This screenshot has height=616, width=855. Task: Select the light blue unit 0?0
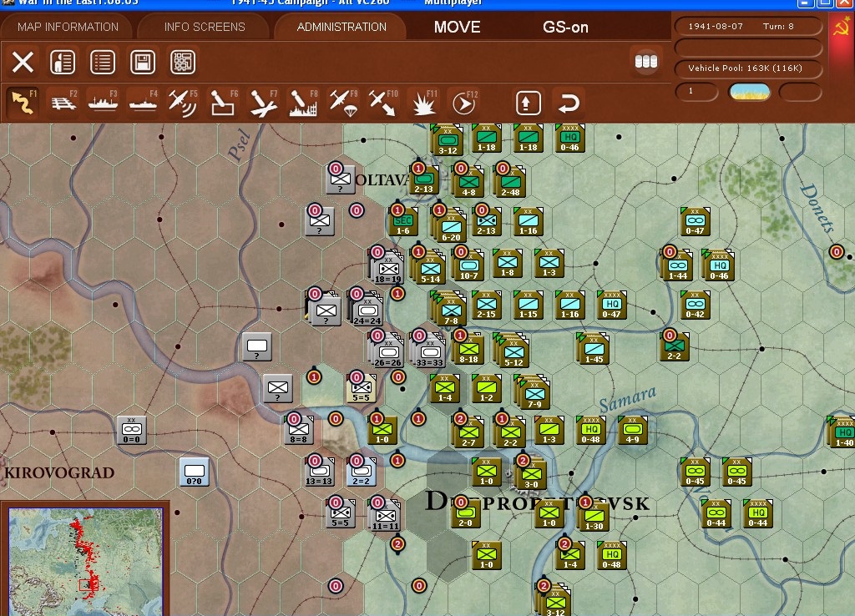point(194,471)
